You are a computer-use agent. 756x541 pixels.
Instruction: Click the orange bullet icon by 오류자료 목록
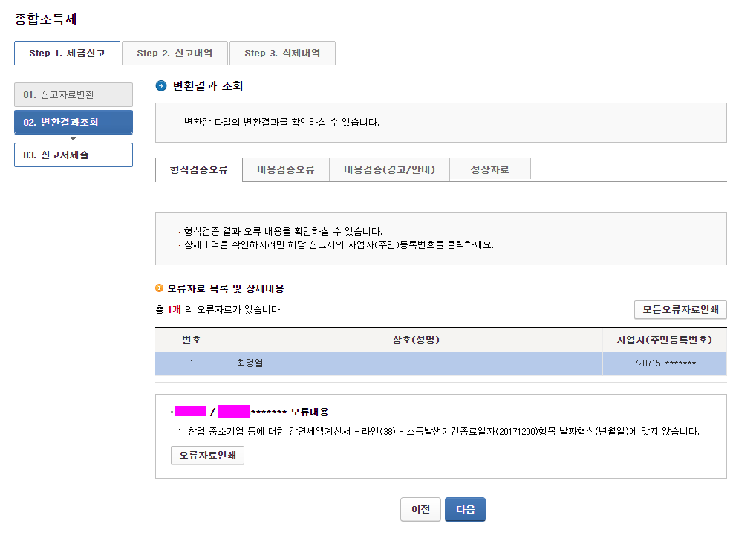[x=159, y=288]
